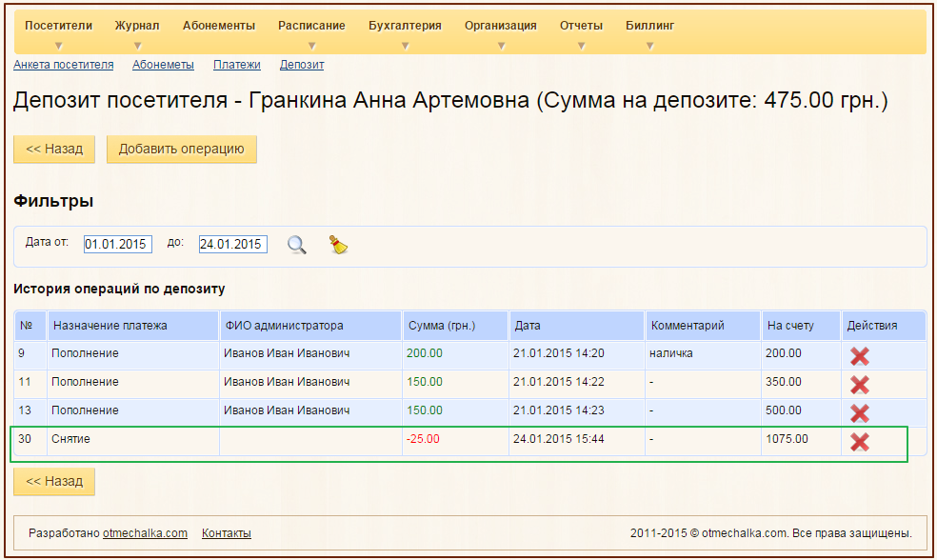This screenshot has height=560, width=937.
Task: Expand the Биллинг menu arrow
Action: (650, 46)
